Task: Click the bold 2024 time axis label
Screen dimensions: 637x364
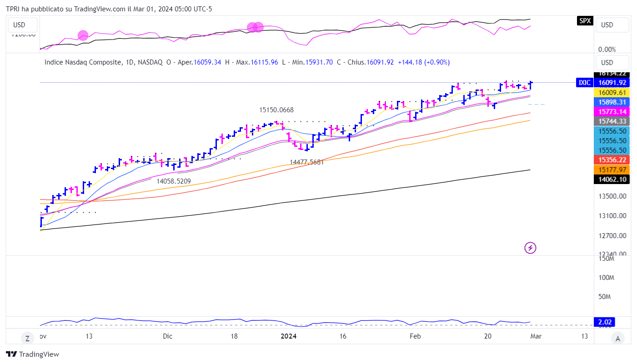Action: coord(289,336)
